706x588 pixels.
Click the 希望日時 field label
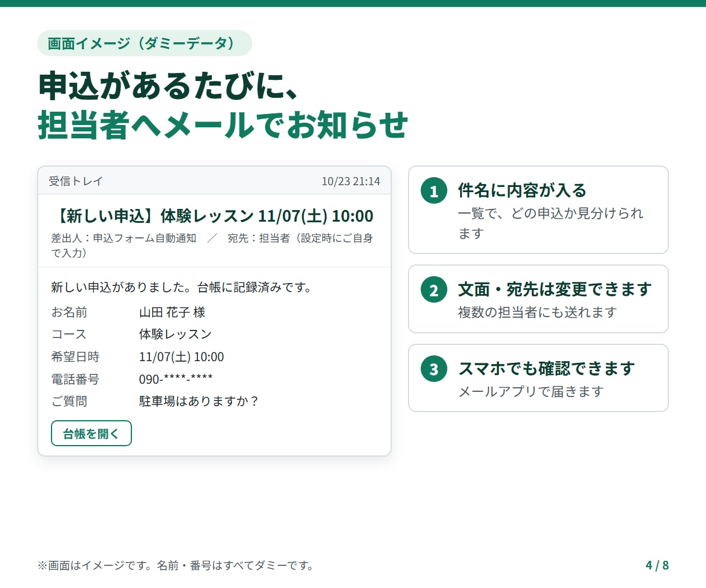pyautogui.click(x=75, y=357)
